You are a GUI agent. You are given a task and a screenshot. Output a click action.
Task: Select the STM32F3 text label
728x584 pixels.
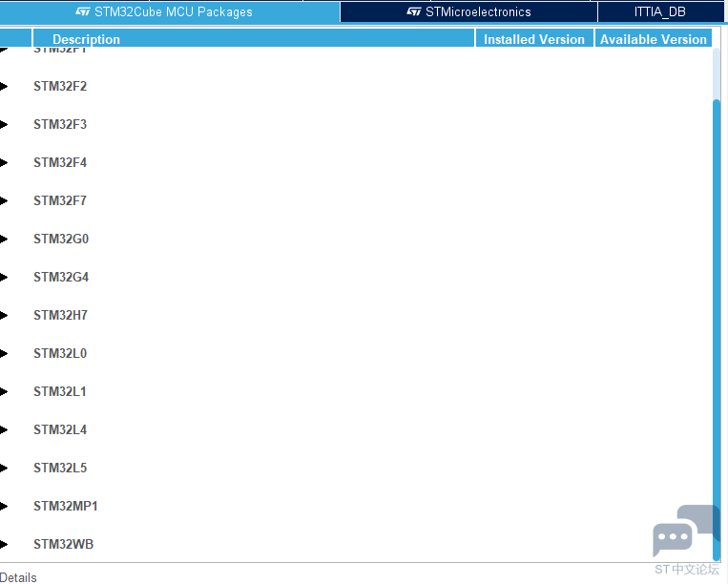coord(60,124)
